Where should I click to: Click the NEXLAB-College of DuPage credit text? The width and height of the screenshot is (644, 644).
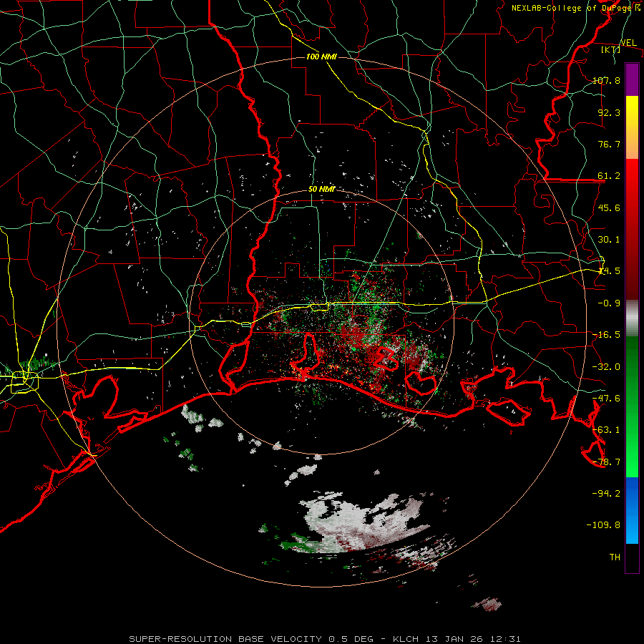click(576, 7)
